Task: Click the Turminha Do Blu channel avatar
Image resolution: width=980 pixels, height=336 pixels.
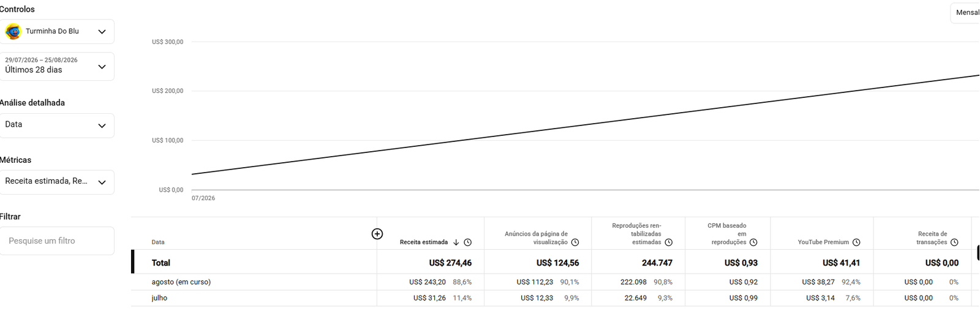Action: [x=13, y=31]
